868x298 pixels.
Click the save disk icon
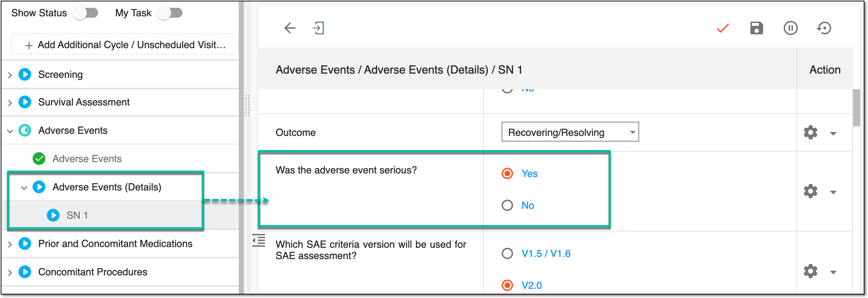pos(756,28)
